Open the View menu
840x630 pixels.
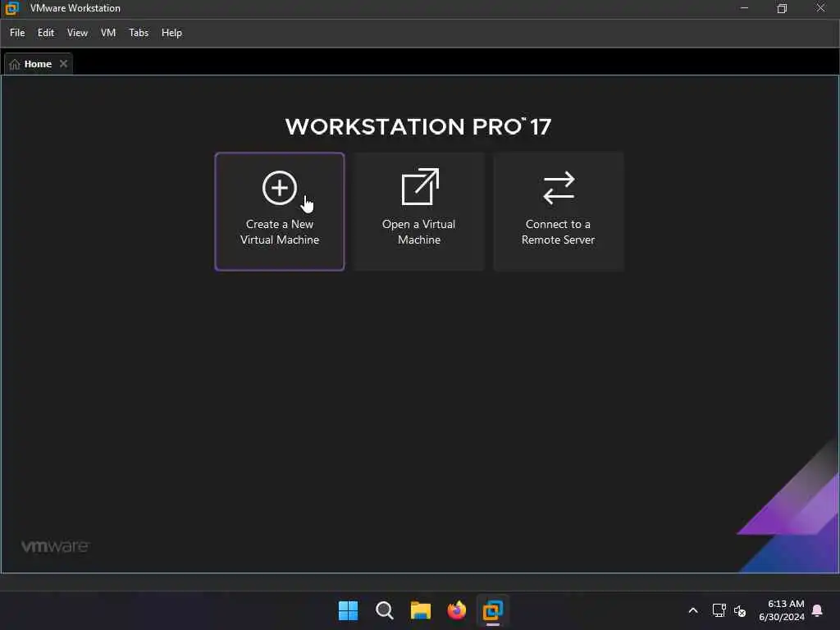pos(77,33)
